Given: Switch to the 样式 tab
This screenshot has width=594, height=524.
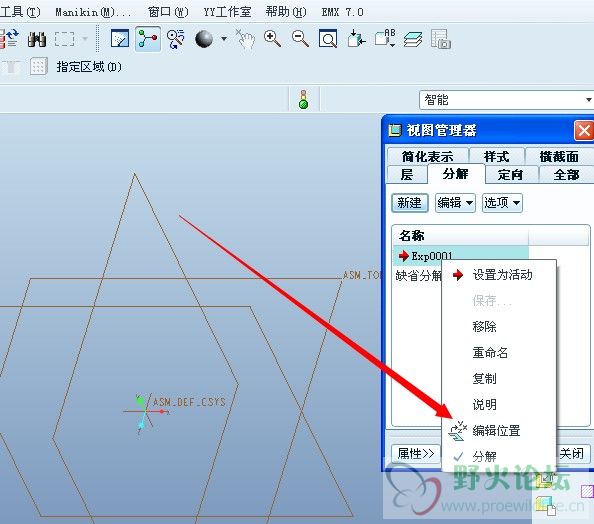Looking at the screenshot, I should (x=497, y=156).
